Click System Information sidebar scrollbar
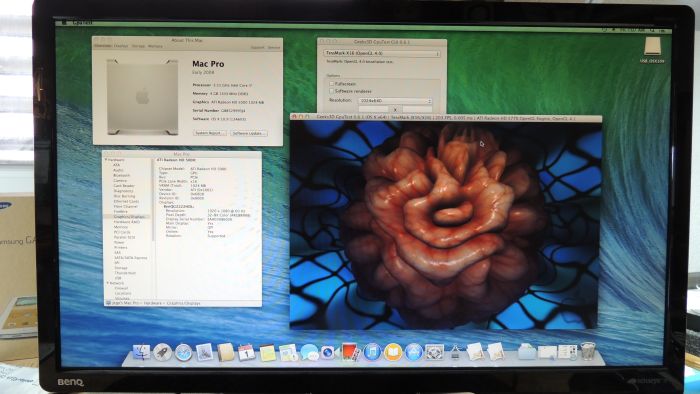This screenshot has height=394, width=700. pos(153,201)
